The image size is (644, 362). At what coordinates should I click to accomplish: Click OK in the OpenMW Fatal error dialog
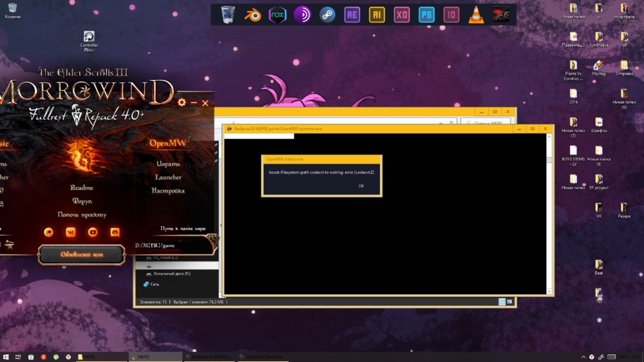pyautogui.click(x=361, y=186)
